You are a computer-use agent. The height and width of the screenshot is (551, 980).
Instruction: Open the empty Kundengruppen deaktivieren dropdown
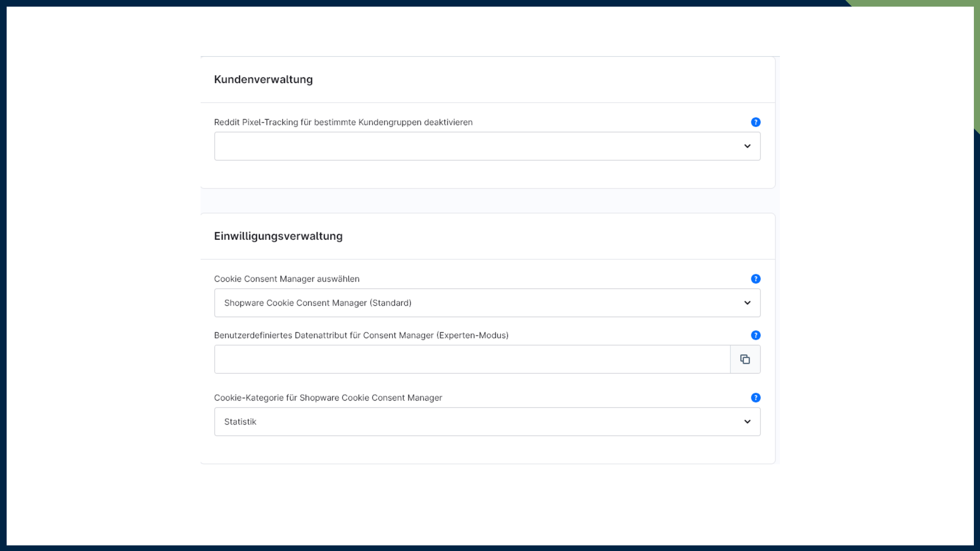coord(475,146)
